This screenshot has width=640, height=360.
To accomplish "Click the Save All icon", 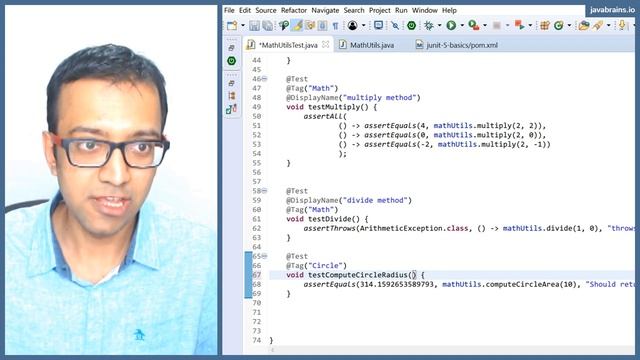I will 268,26.
